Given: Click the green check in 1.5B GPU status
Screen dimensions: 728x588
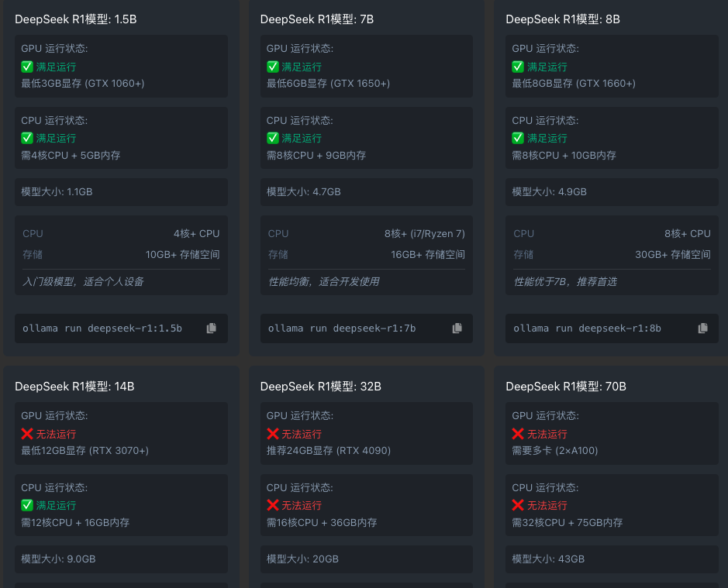Looking at the screenshot, I should pyautogui.click(x=27, y=67).
